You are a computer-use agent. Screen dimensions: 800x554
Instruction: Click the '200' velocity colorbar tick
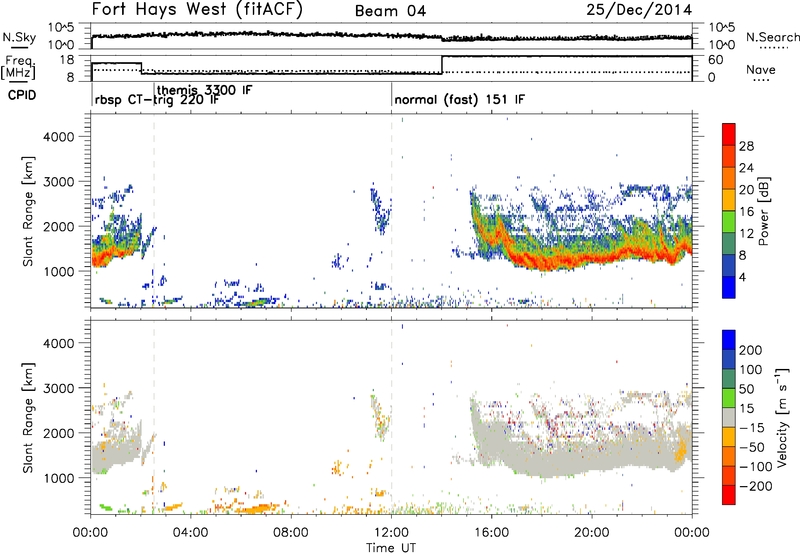pos(751,350)
